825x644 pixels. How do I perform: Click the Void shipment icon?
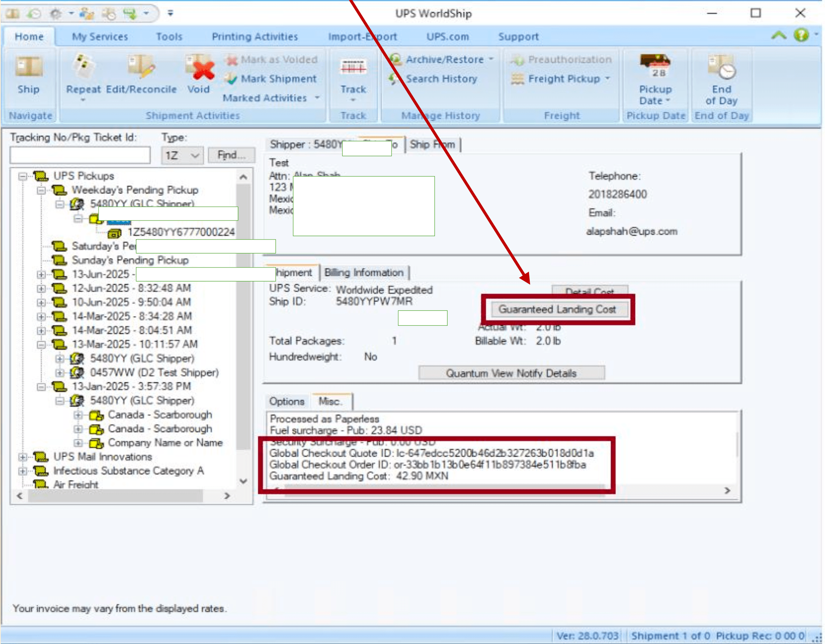click(200, 67)
